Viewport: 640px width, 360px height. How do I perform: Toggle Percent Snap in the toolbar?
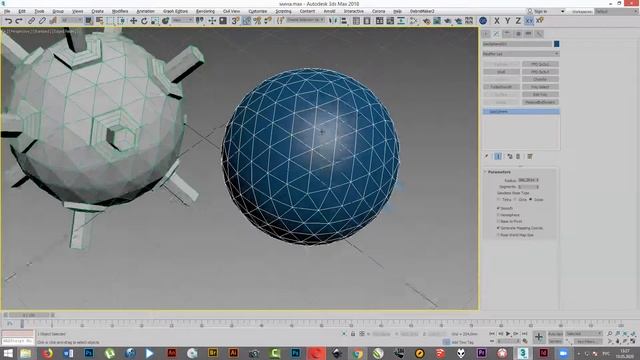(257, 21)
